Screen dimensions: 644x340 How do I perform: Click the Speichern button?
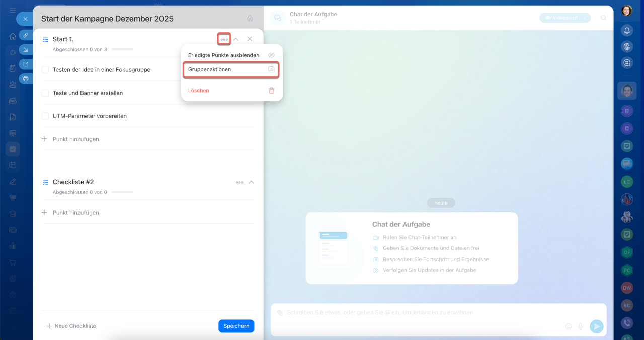pos(236,326)
